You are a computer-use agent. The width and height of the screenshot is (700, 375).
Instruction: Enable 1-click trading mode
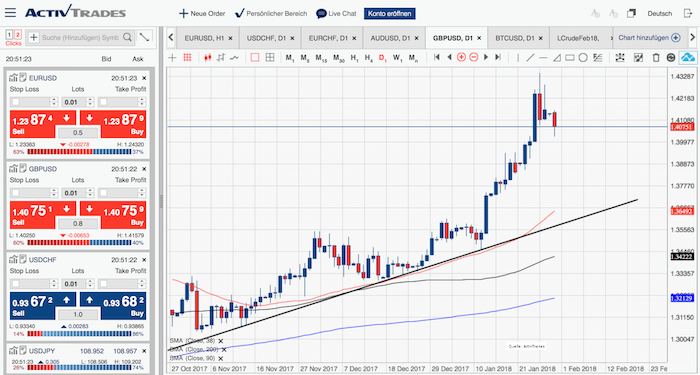9,35
